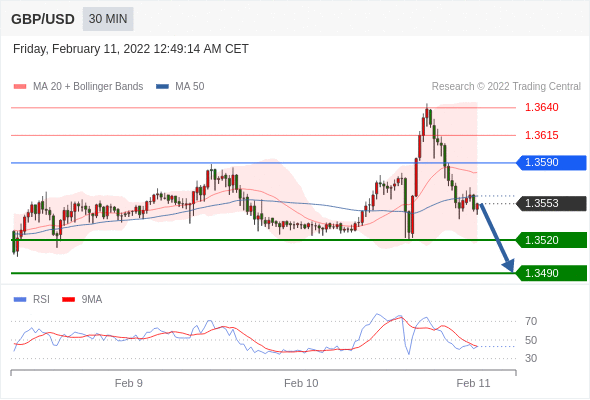
Task: Click the red 9MA legend swatch
Action: click(x=68, y=300)
